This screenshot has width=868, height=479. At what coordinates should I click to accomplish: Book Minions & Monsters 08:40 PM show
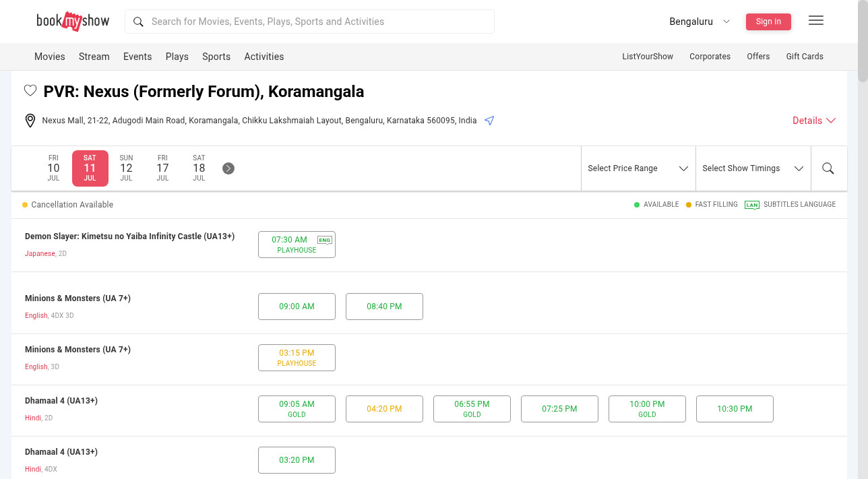click(x=384, y=307)
